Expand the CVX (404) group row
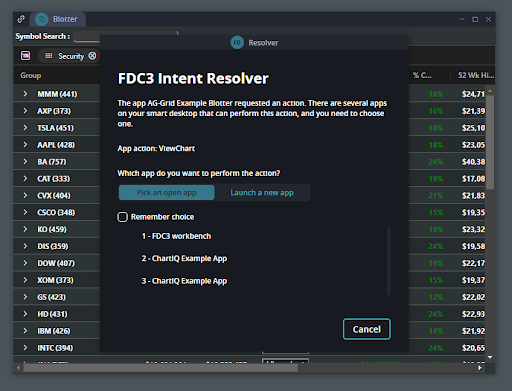The height and width of the screenshot is (391, 512). (25, 195)
